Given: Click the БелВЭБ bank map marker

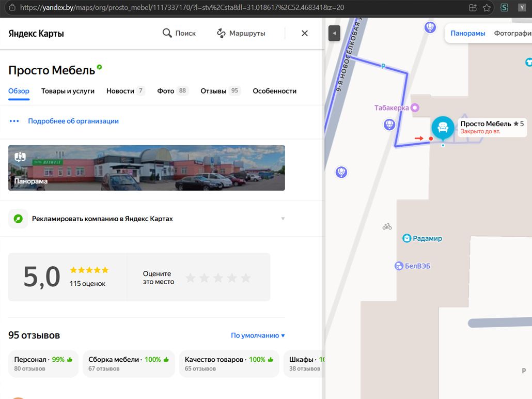Looking at the screenshot, I should pyautogui.click(x=399, y=266).
